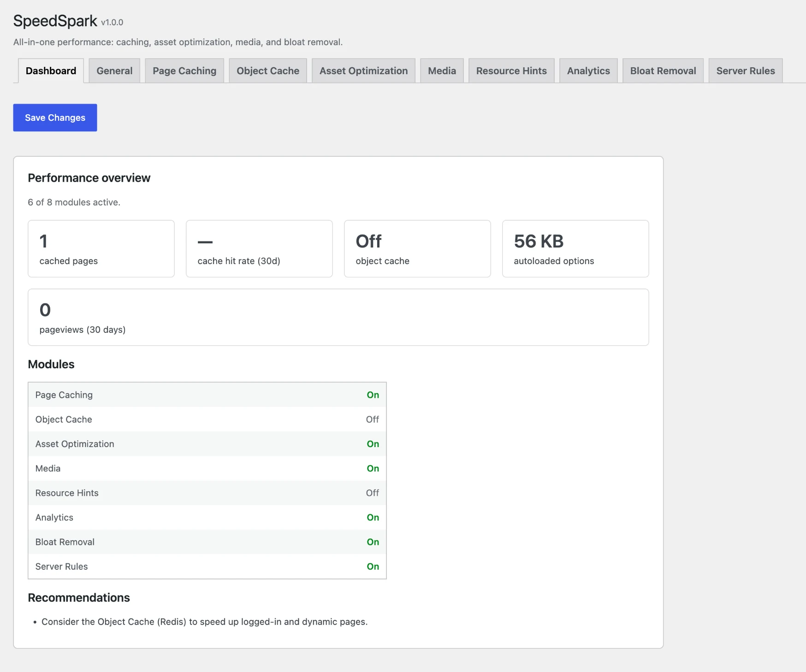Select the Asset Optimization tab
806x672 pixels.
coord(363,71)
